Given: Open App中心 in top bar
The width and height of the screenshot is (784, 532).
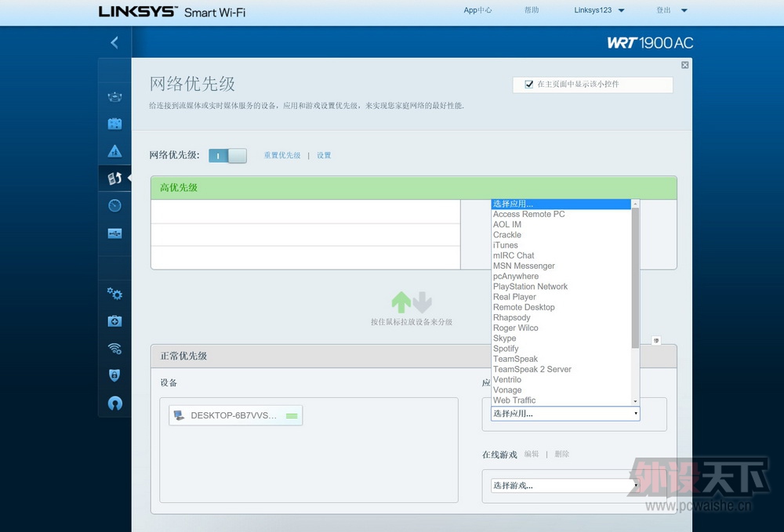Looking at the screenshot, I should pyautogui.click(x=477, y=10).
